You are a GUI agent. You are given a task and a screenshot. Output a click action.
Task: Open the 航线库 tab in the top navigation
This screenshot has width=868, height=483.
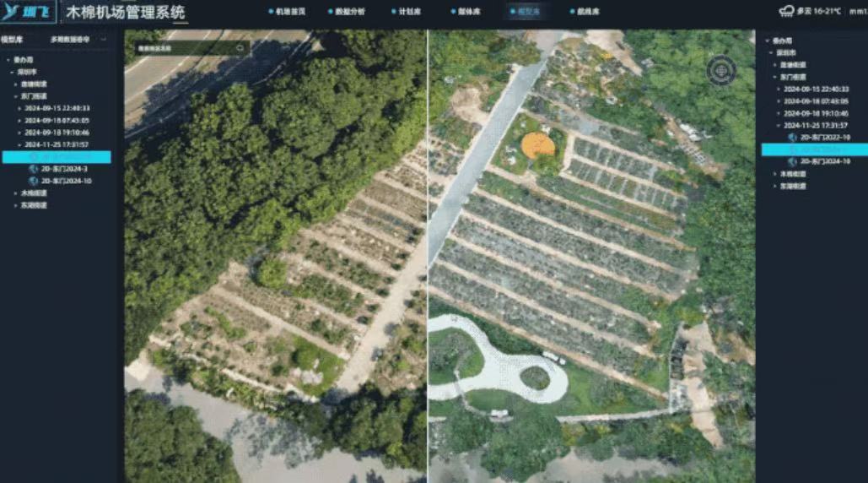pyautogui.click(x=585, y=11)
